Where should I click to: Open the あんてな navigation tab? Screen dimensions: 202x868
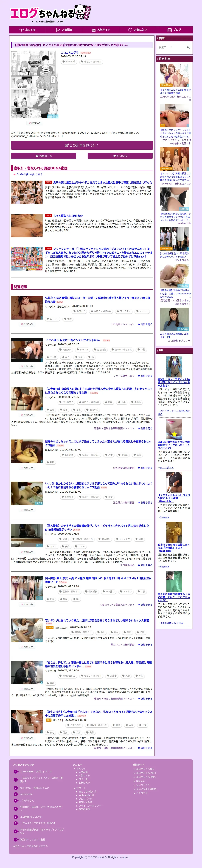(28, 30)
